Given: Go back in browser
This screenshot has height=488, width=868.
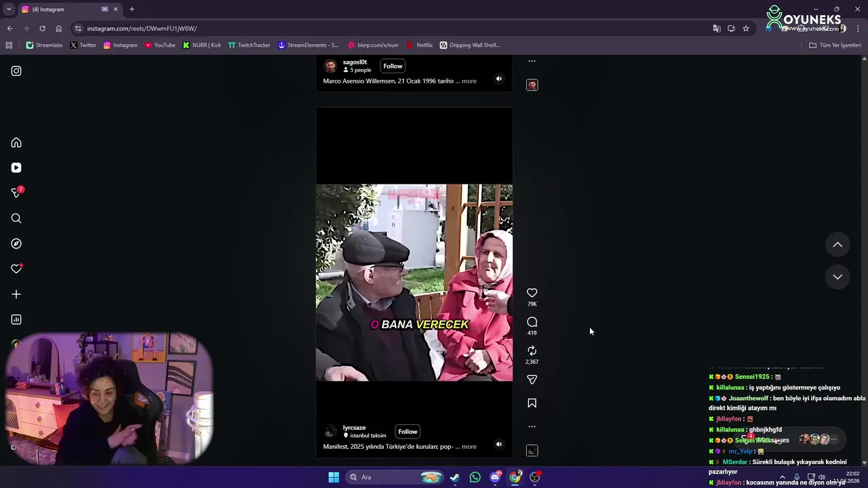Looking at the screenshot, I should 9,28.
